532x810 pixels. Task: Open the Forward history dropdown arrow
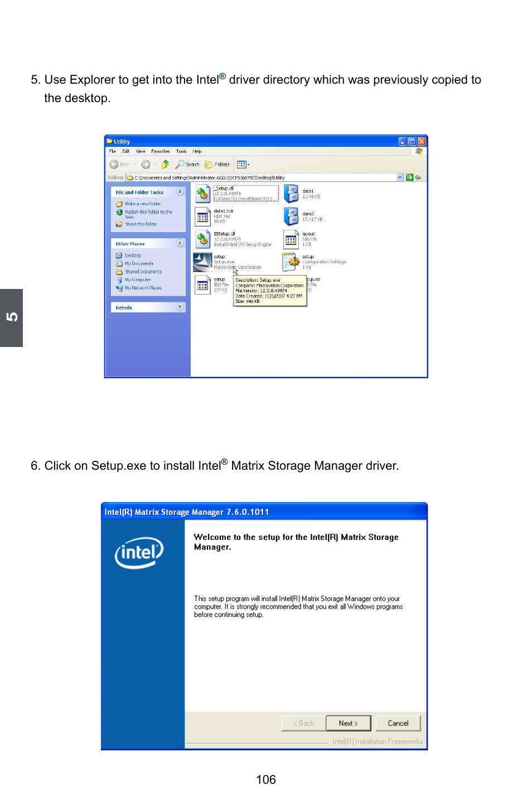pyautogui.click(x=155, y=164)
